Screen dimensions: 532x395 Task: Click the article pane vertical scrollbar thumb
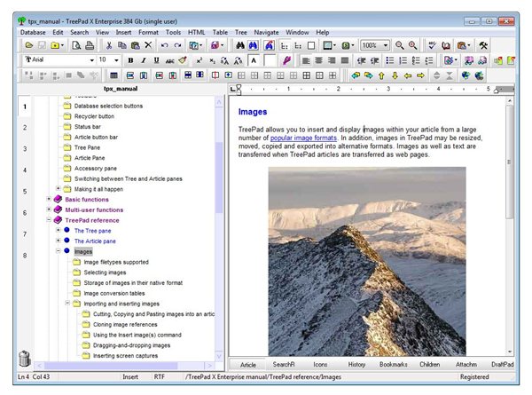pos(509,162)
